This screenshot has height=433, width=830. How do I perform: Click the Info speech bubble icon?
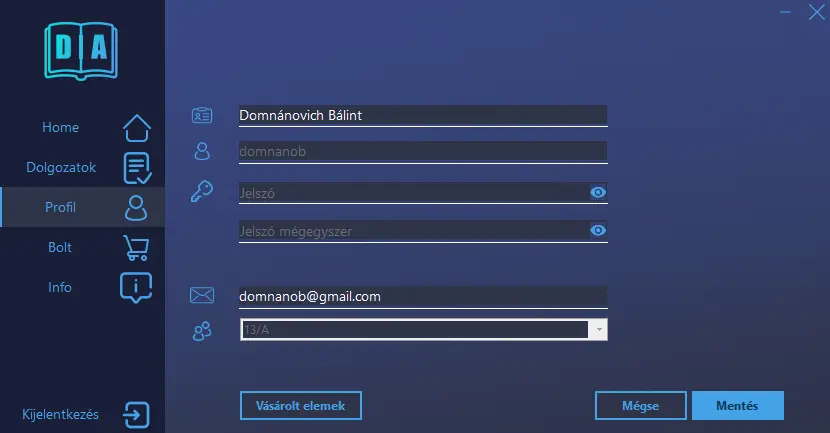click(x=136, y=287)
